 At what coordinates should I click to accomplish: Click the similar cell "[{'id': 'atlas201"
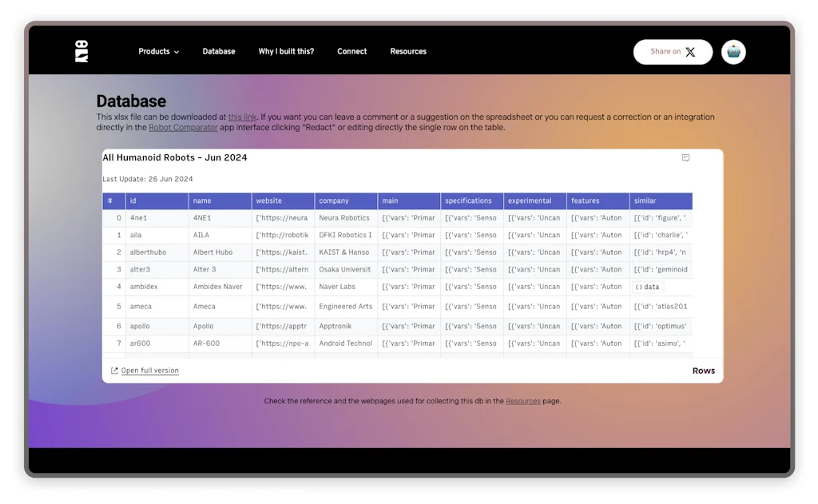(x=661, y=307)
